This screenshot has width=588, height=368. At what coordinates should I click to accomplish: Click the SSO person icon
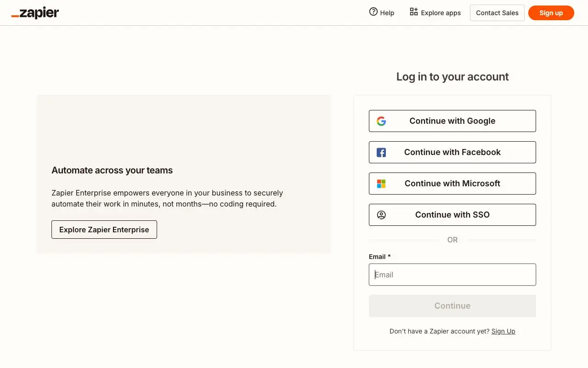pos(381,215)
